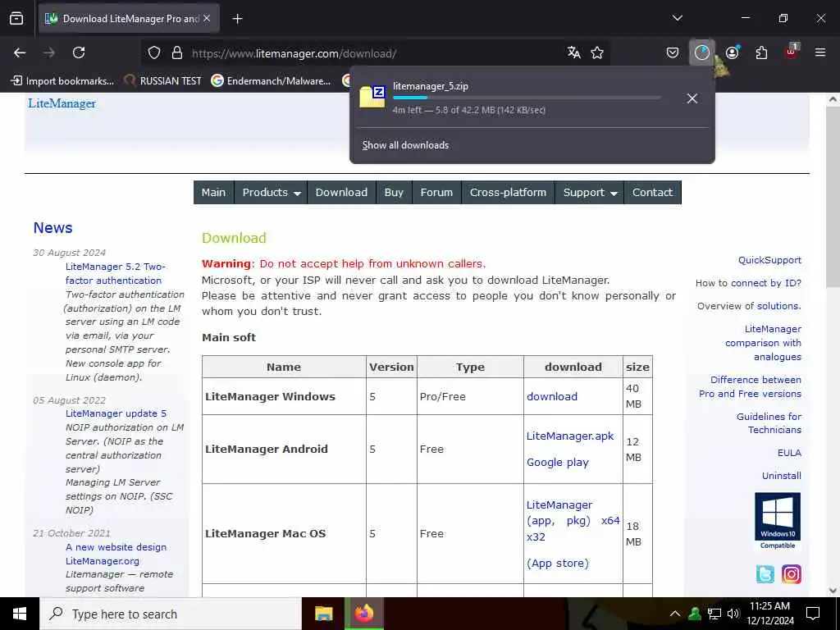The height and width of the screenshot is (630, 840).
Task: Open the Firefox hamburger menu
Action: [820, 52]
